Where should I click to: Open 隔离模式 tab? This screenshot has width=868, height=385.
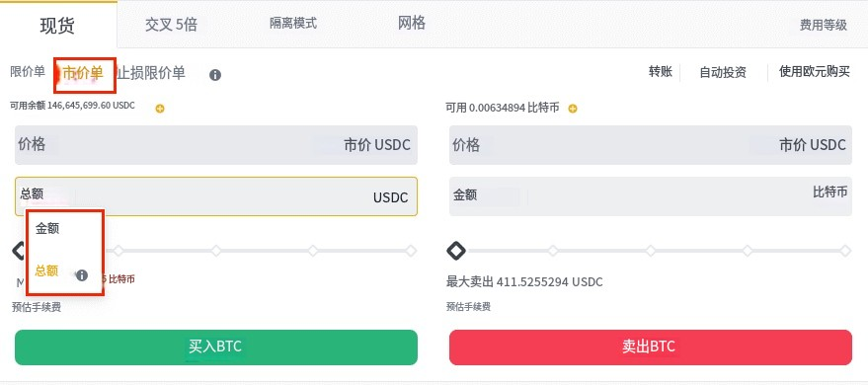pos(293,24)
